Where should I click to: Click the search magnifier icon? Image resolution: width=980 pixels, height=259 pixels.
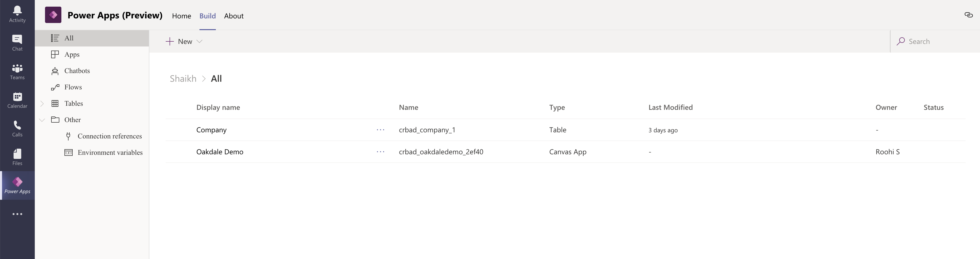pyautogui.click(x=900, y=41)
